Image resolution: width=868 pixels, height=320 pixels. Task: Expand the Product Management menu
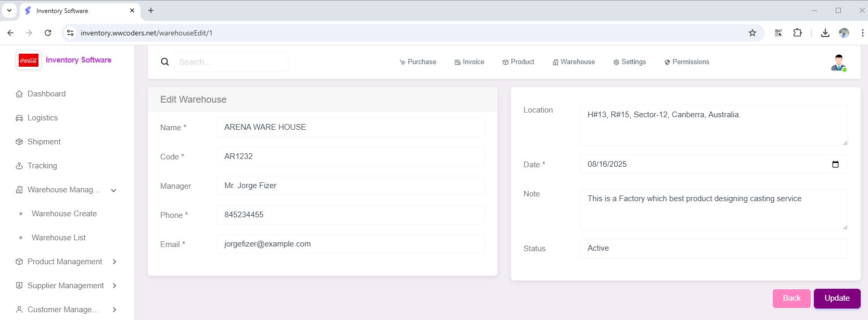coord(114,262)
